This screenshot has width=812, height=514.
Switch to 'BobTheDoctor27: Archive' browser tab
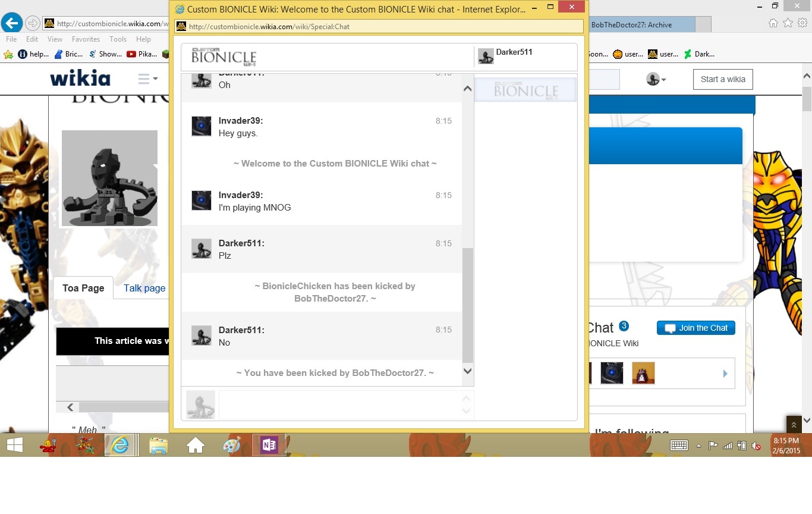[x=641, y=24]
